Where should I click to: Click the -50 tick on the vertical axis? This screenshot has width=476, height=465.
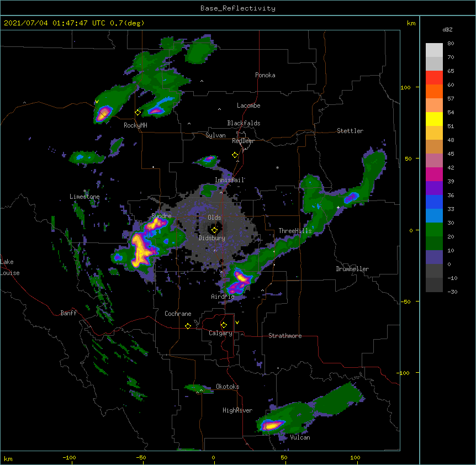tap(405, 302)
